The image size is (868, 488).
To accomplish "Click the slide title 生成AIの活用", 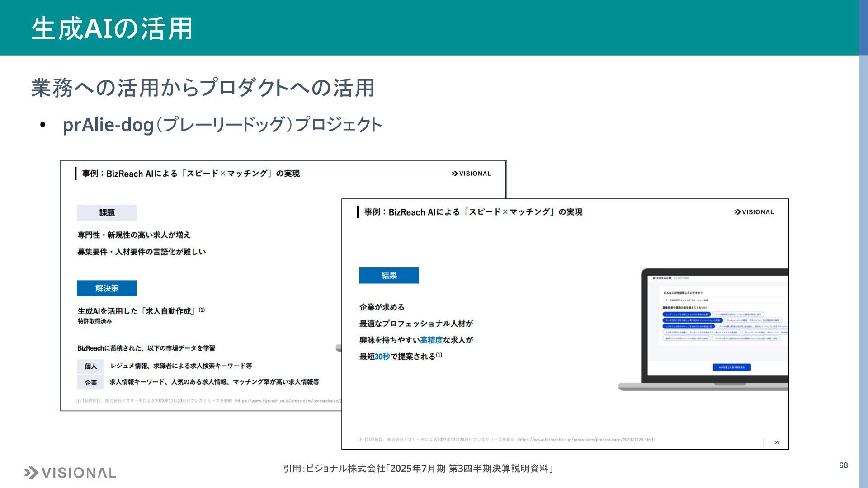I will coord(112,28).
